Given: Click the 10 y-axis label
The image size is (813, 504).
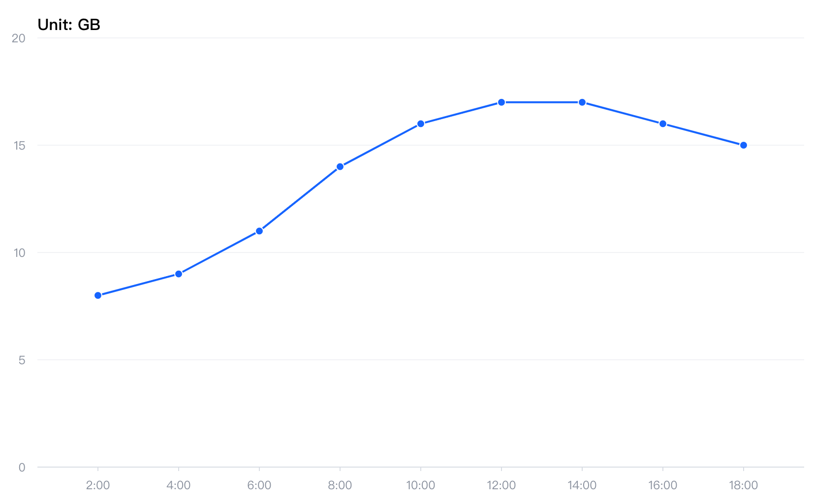Looking at the screenshot, I should pyautogui.click(x=19, y=252).
